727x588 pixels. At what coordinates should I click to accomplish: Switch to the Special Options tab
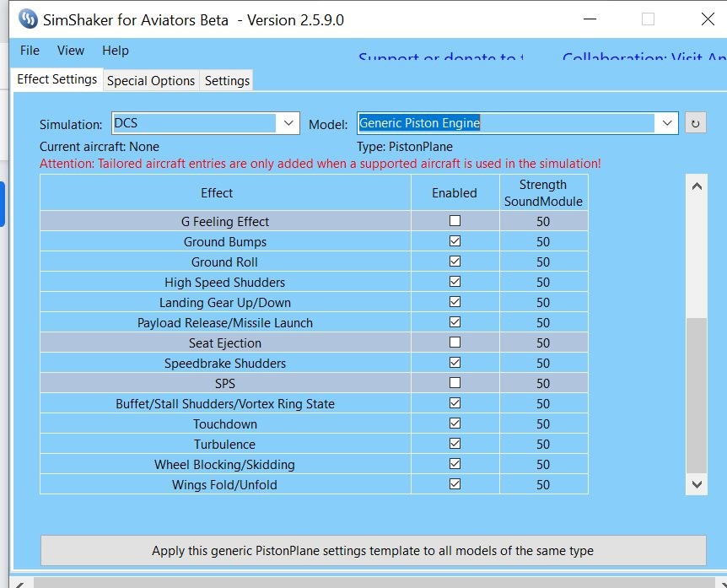point(151,81)
